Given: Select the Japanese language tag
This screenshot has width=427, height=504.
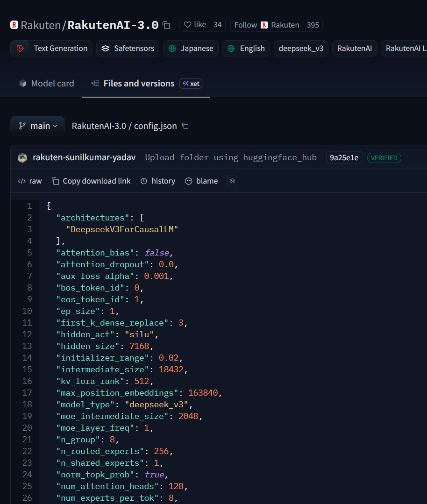Looking at the screenshot, I should tap(191, 48).
